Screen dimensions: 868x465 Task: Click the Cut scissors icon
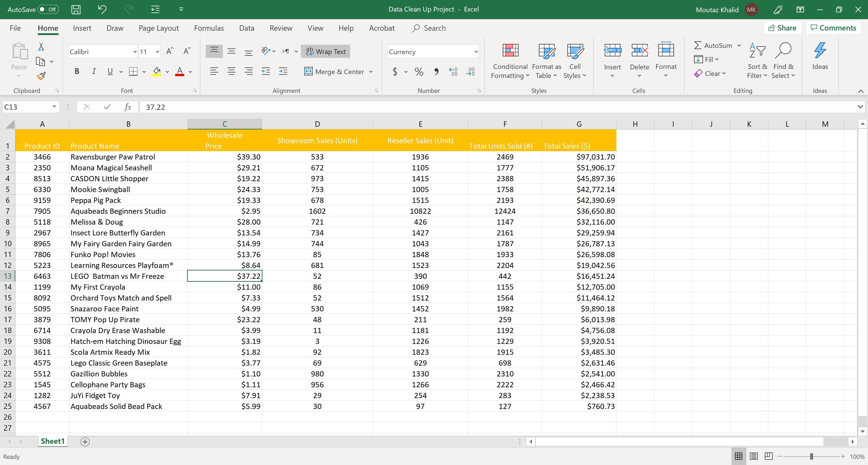pos(41,47)
